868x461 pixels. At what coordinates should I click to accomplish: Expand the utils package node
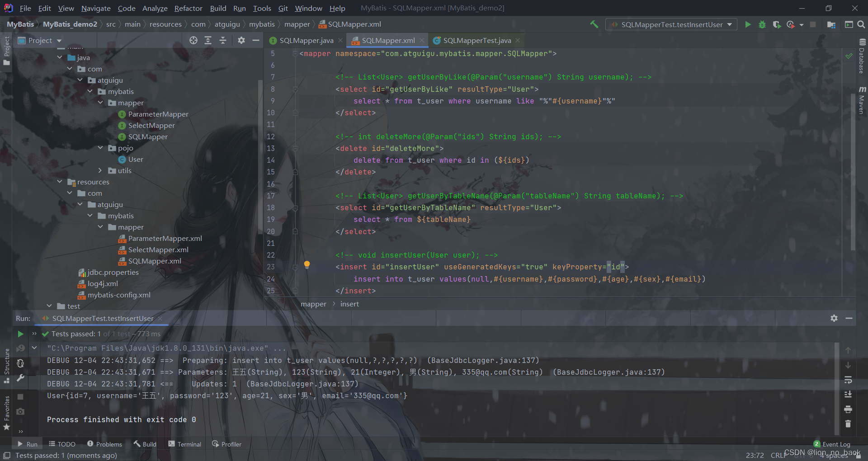[100, 170]
